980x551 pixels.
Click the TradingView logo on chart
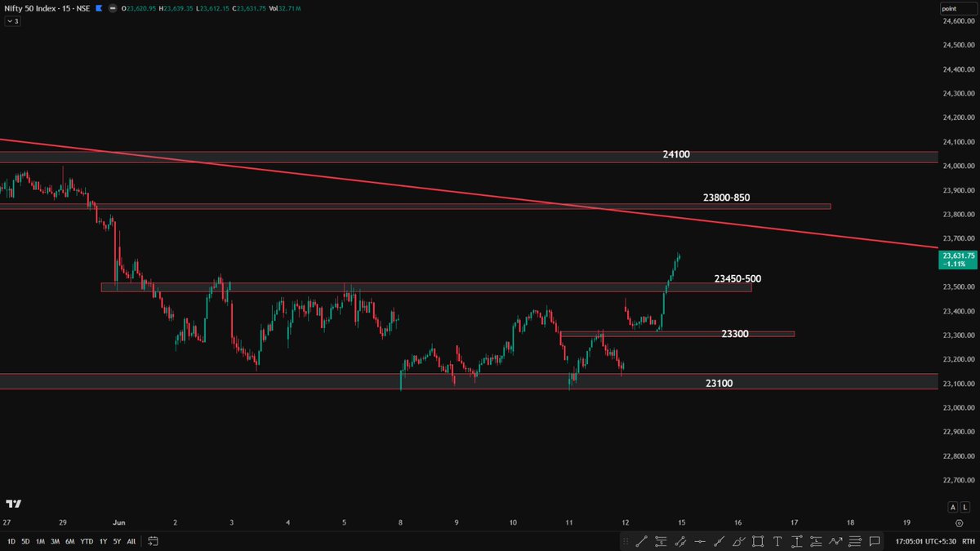(x=13, y=504)
